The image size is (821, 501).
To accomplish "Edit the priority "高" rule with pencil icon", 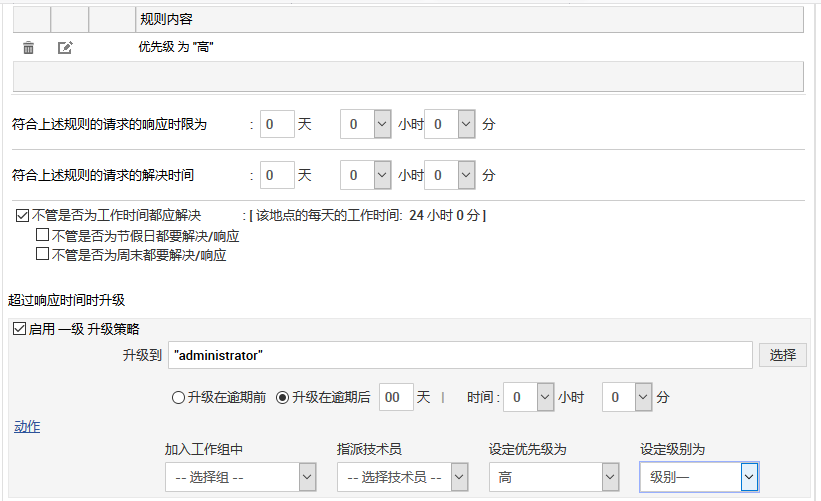I will click(x=65, y=47).
